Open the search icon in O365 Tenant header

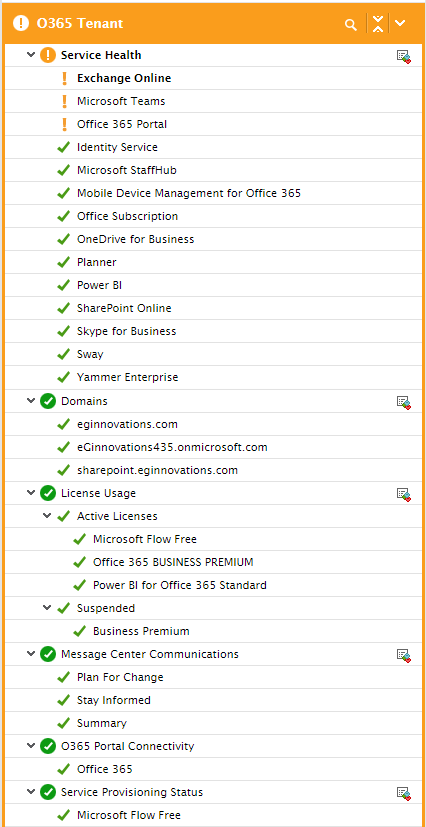point(351,24)
